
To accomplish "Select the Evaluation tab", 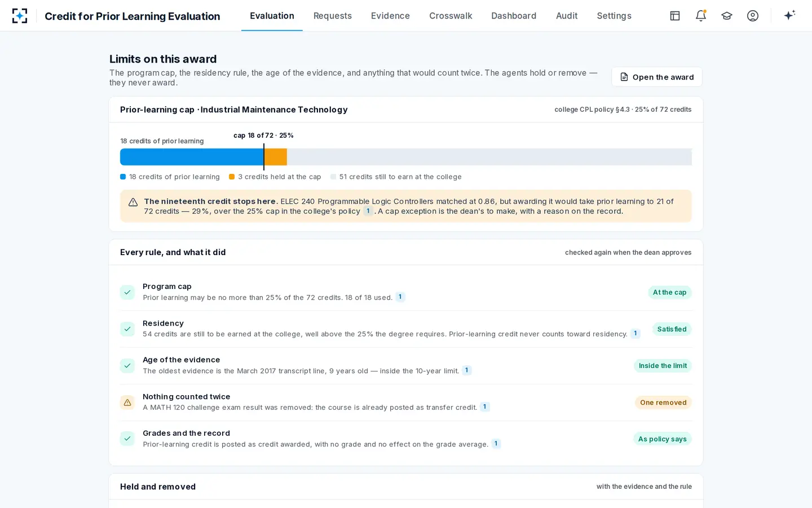I will coord(272,16).
